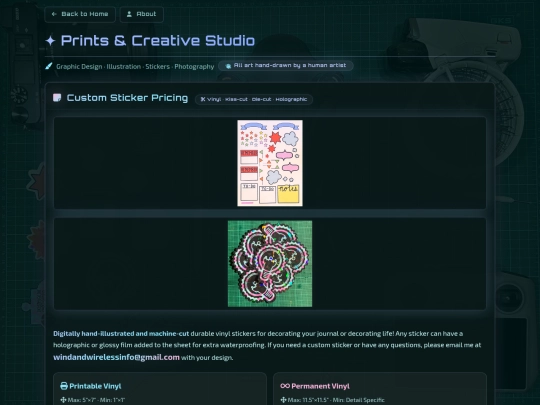Click the Prints & Creative Studio heading
The height and width of the screenshot is (405, 540).
tap(158, 41)
